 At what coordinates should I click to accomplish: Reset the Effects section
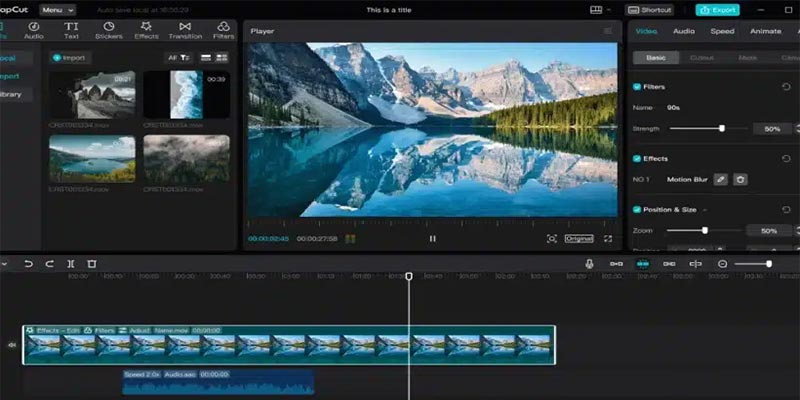click(x=786, y=159)
